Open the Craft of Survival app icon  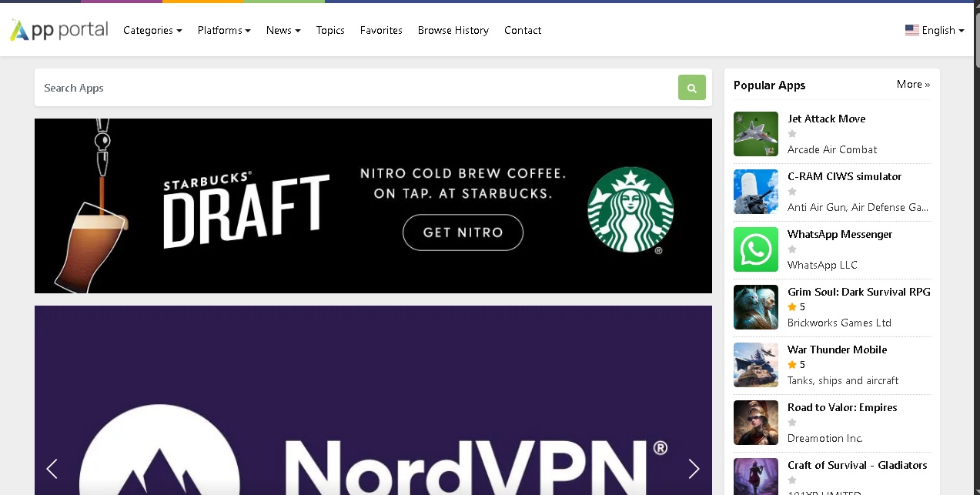[x=756, y=477]
